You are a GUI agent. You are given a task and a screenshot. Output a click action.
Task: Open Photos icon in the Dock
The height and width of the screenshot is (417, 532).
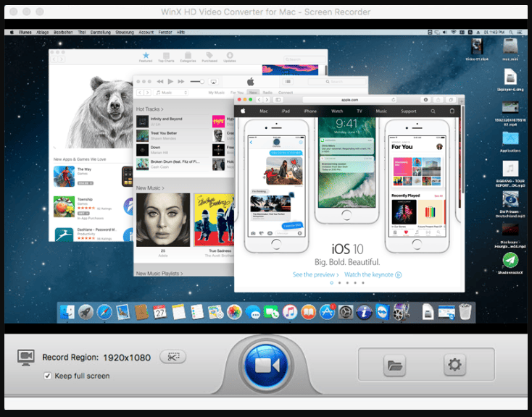(234, 312)
